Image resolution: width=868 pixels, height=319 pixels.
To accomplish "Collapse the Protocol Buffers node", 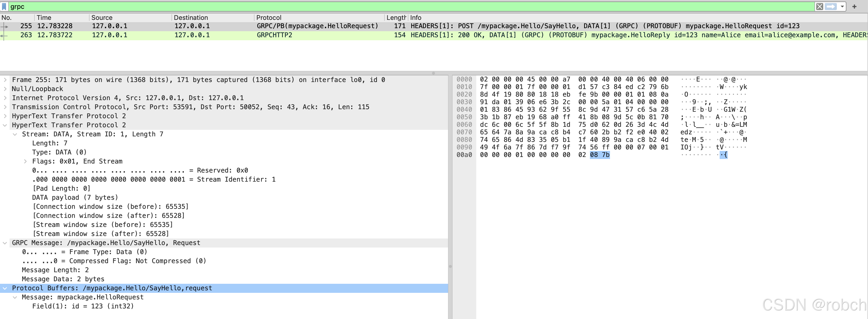I will [5, 288].
